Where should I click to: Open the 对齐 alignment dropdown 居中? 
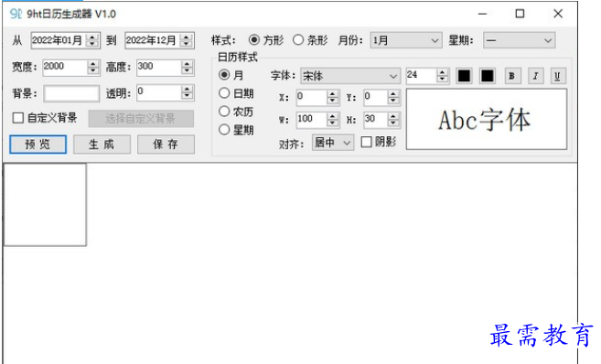(333, 143)
